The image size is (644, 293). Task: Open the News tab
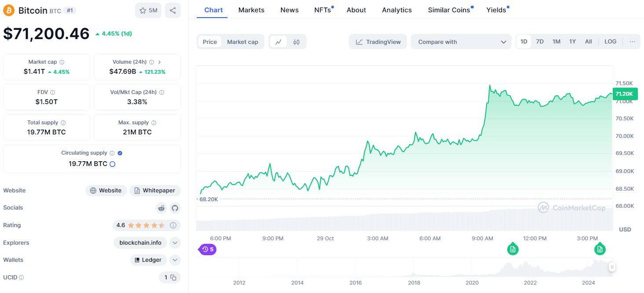(289, 10)
